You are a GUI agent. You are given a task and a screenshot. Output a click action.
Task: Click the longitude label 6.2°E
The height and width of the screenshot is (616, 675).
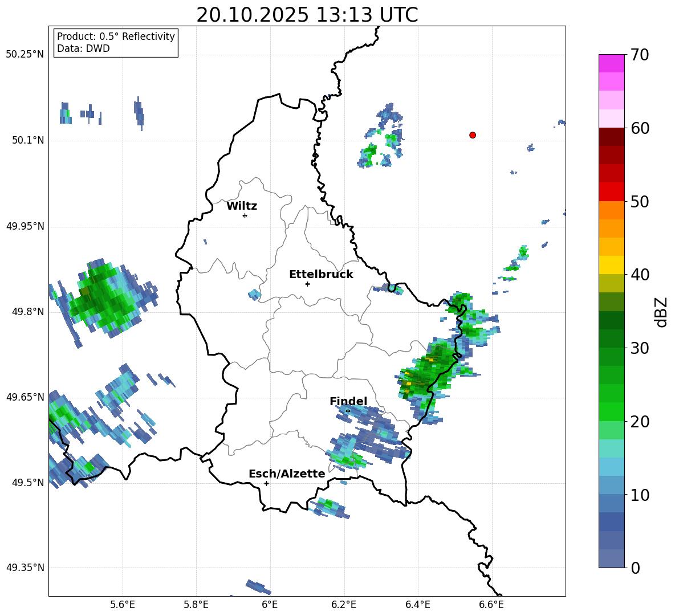tap(344, 605)
